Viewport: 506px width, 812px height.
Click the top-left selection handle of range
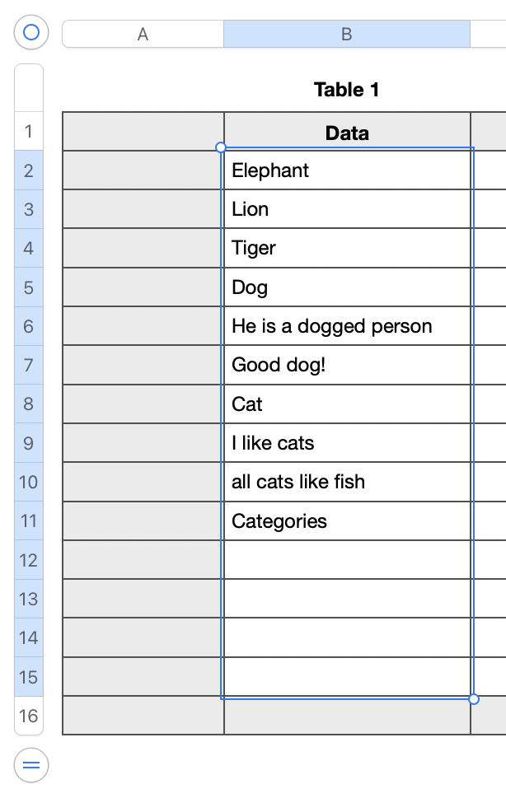(x=221, y=147)
